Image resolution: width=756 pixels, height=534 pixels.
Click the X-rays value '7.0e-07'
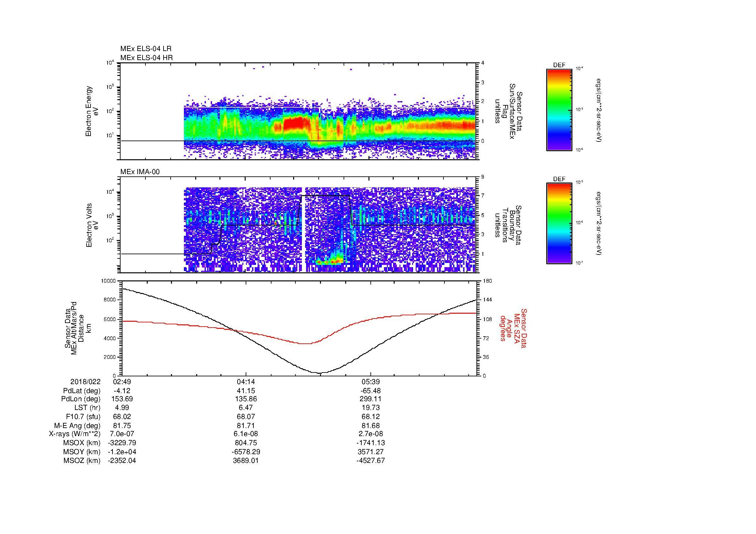[x=122, y=434]
